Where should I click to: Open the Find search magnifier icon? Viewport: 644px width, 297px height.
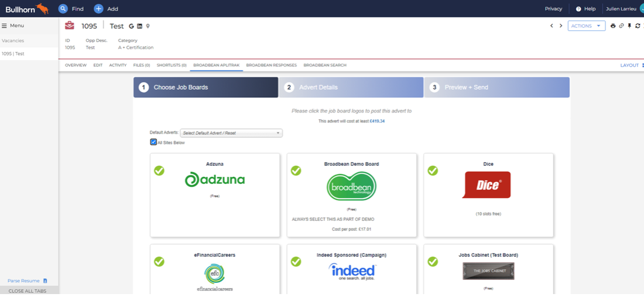point(63,9)
